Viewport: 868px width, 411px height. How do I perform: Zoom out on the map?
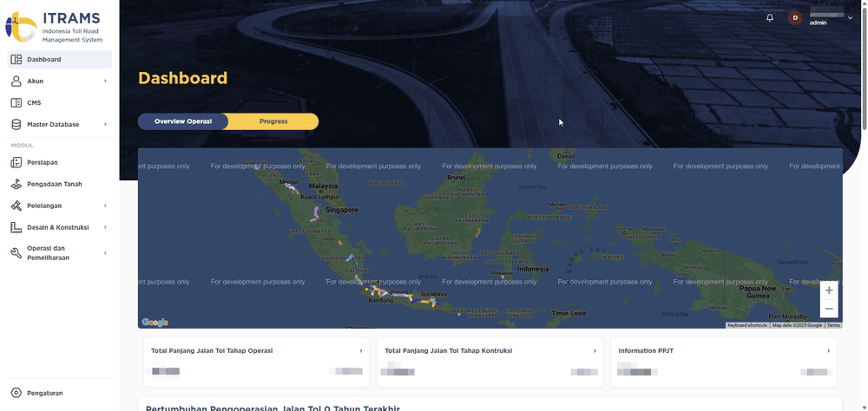[829, 309]
